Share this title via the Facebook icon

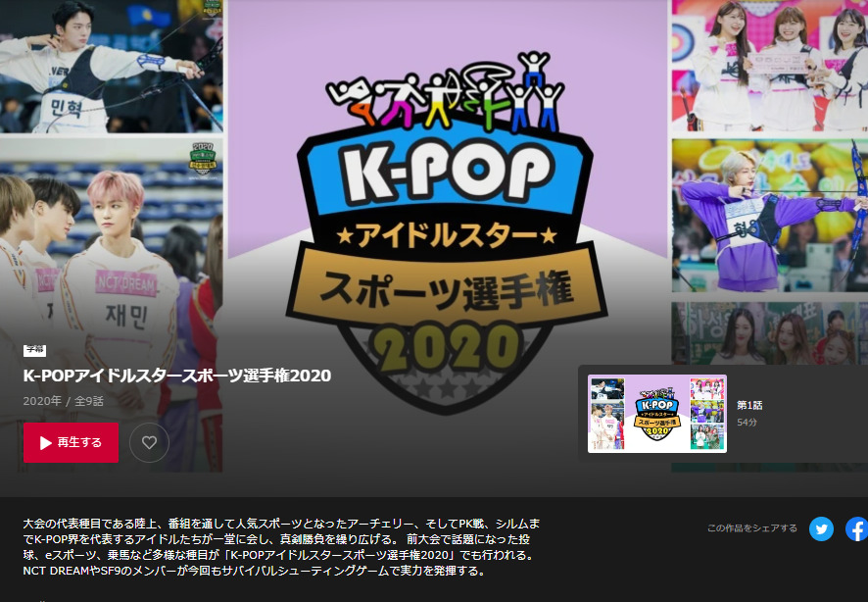click(856, 528)
